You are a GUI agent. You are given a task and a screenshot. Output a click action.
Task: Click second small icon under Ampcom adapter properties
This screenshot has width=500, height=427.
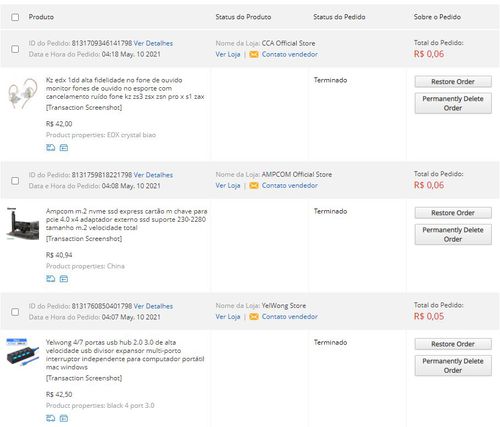coord(64,279)
